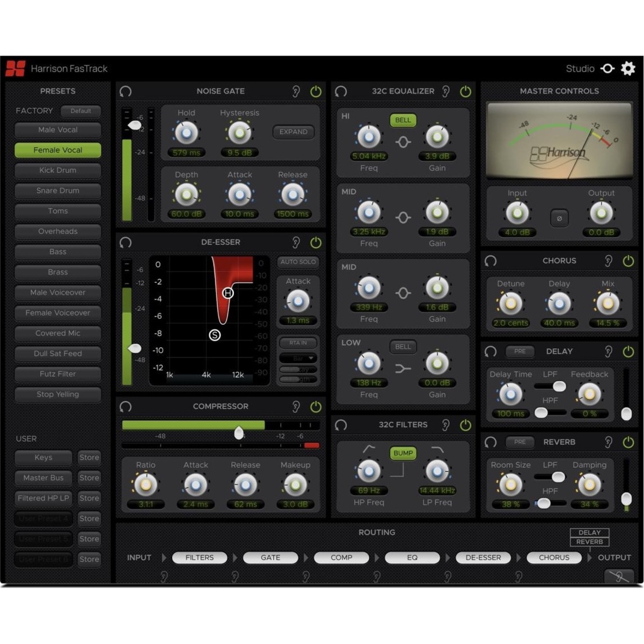Solo listen to the Reverb

[x=609, y=442]
